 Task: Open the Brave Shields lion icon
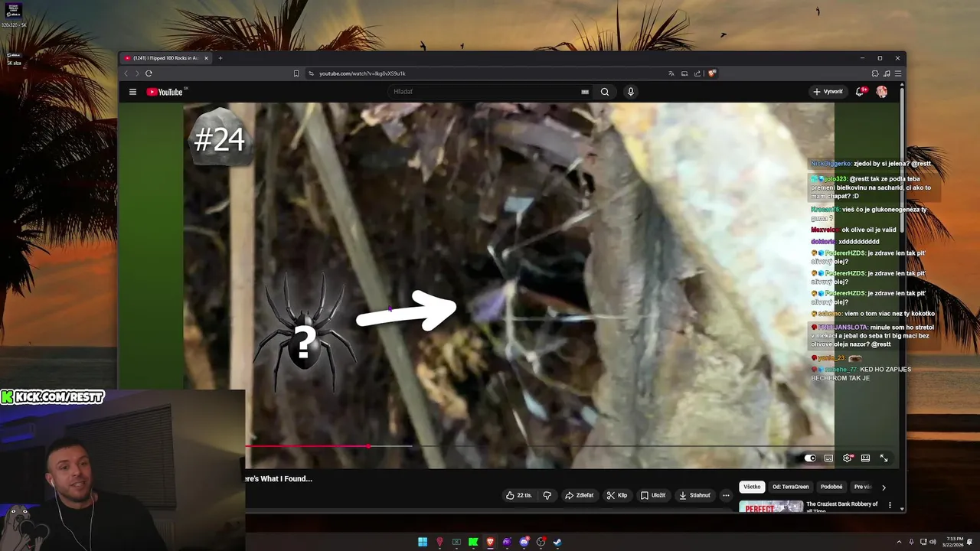711,73
